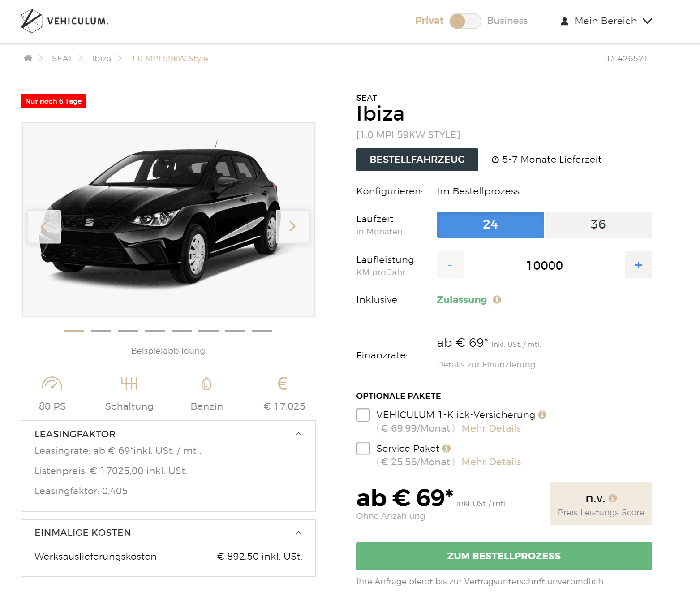This screenshot has width=700, height=600.
Task: Check the Service Paket box
Action: 363,449
